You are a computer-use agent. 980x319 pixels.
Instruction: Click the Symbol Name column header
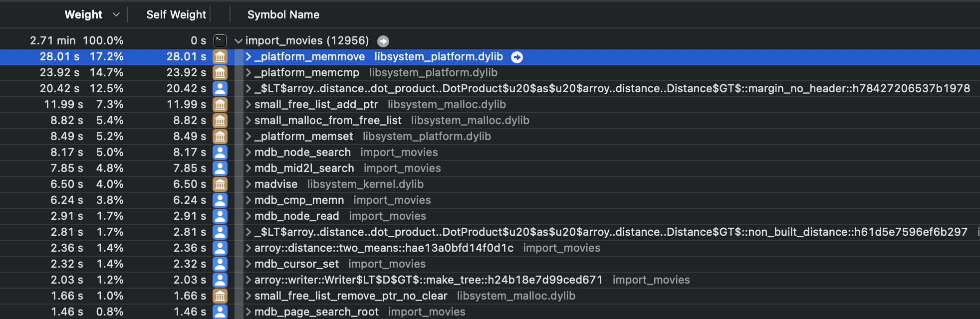[x=283, y=15]
